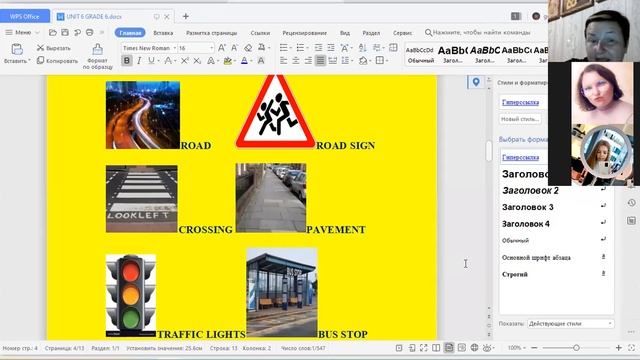
Task: Decrease paragraph indent
Action: (318, 48)
